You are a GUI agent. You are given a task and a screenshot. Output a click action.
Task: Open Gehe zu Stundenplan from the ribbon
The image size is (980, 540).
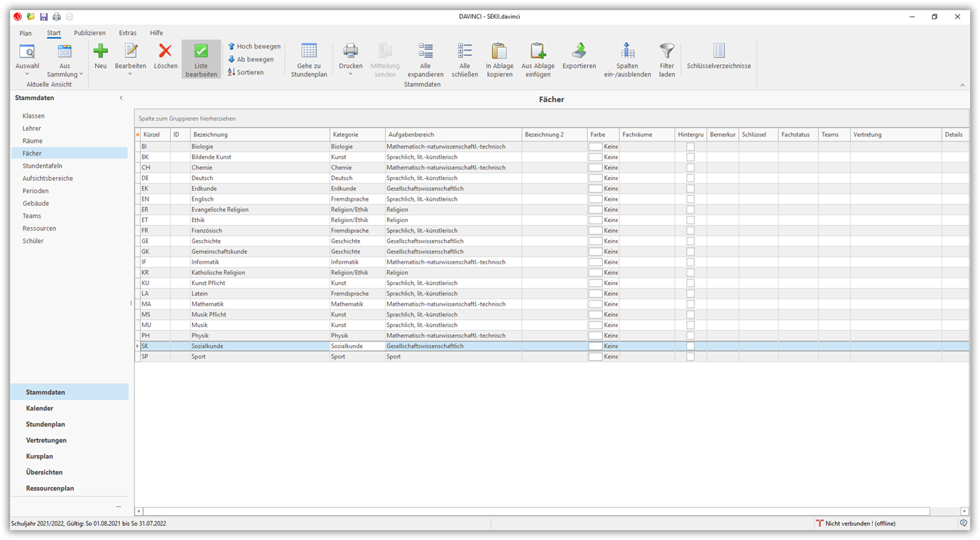click(x=309, y=51)
